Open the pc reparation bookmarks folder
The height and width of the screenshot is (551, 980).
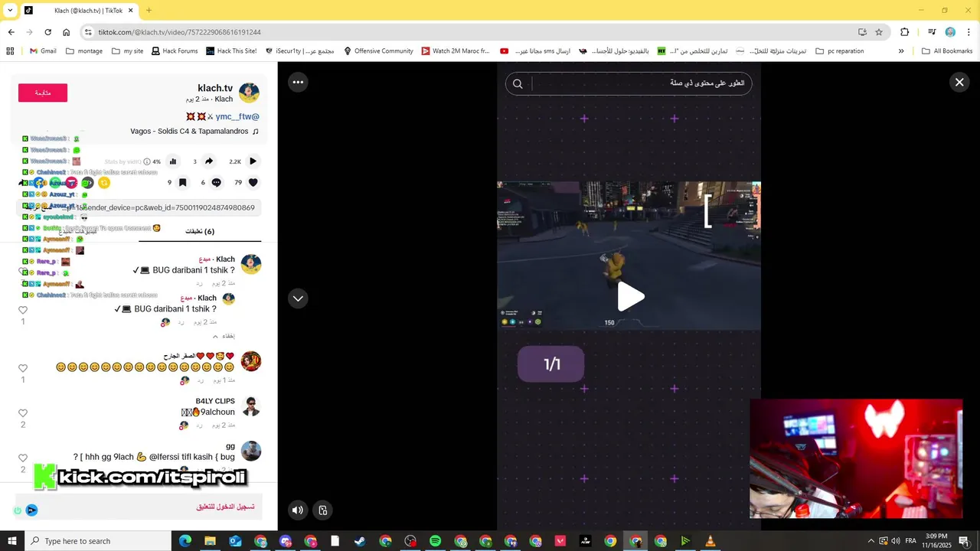tap(840, 51)
